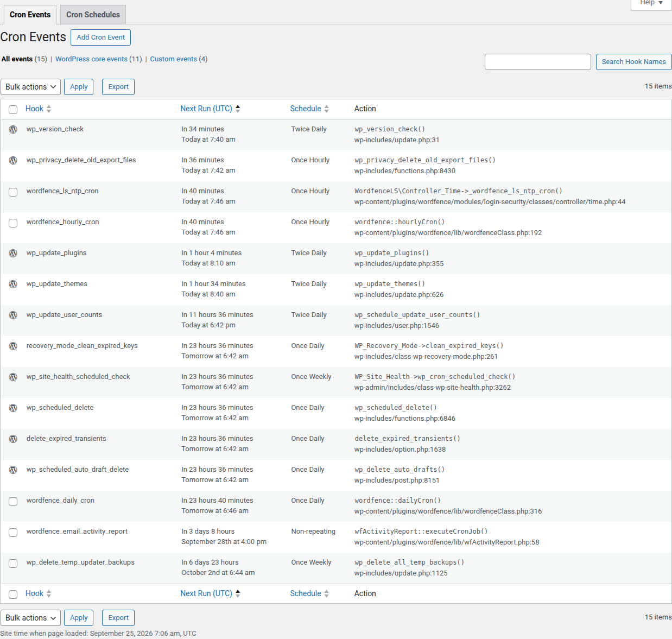Click the wordfence::dailyCron() action text

(397, 501)
